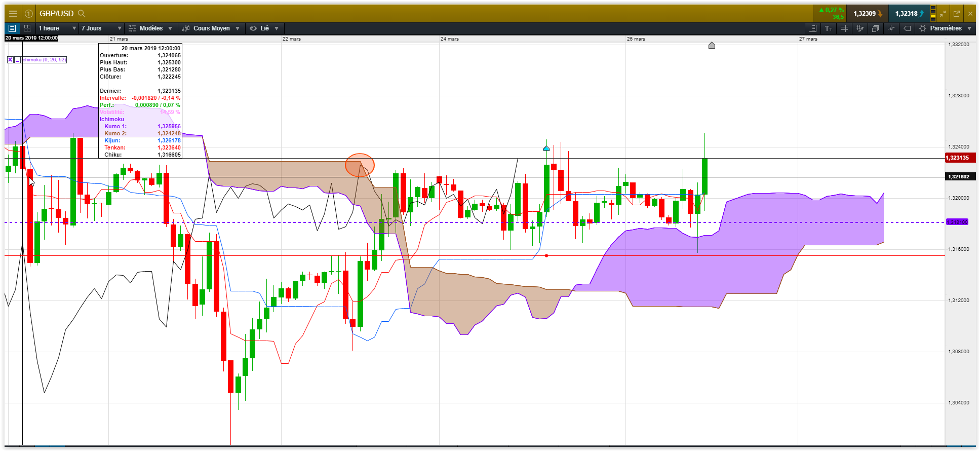Click the Clôture value 1,322245
This screenshot has width=980, height=451.
pos(169,77)
